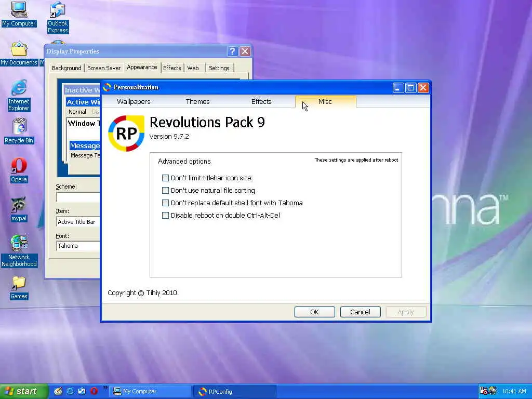
Task: Click Inactive Window preview in Display Properties
Action: pos(82,90)
